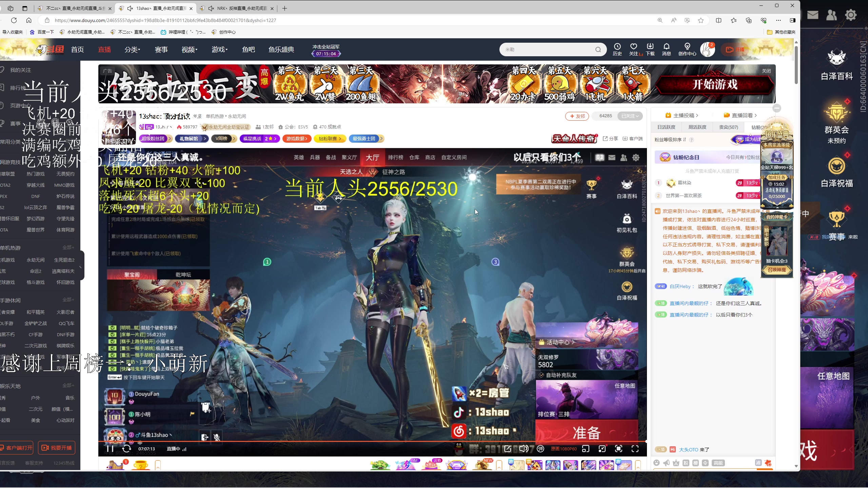868x488 pixels.
Task: Open the 直播 live navigation item
Action: [x=104, y=49]
